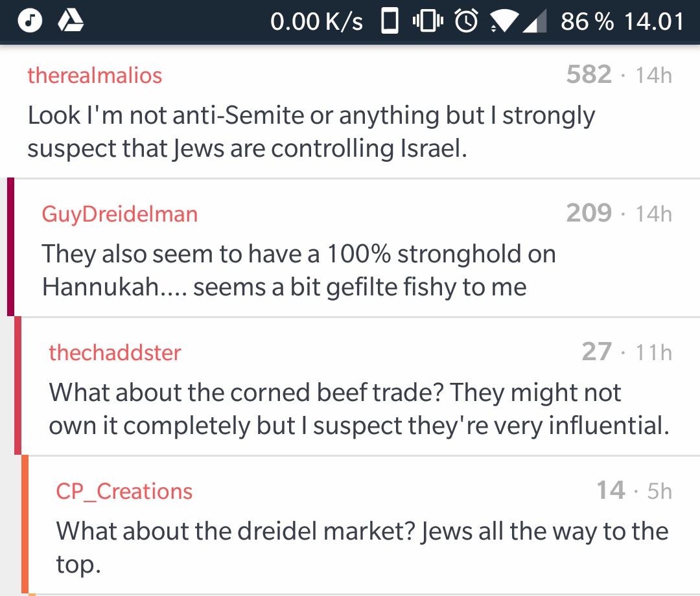Screen dimensions: 700x596
Task: Tap the Wi-Fi signal status icon
Action: pyautogui.click(x=502, y=23)
